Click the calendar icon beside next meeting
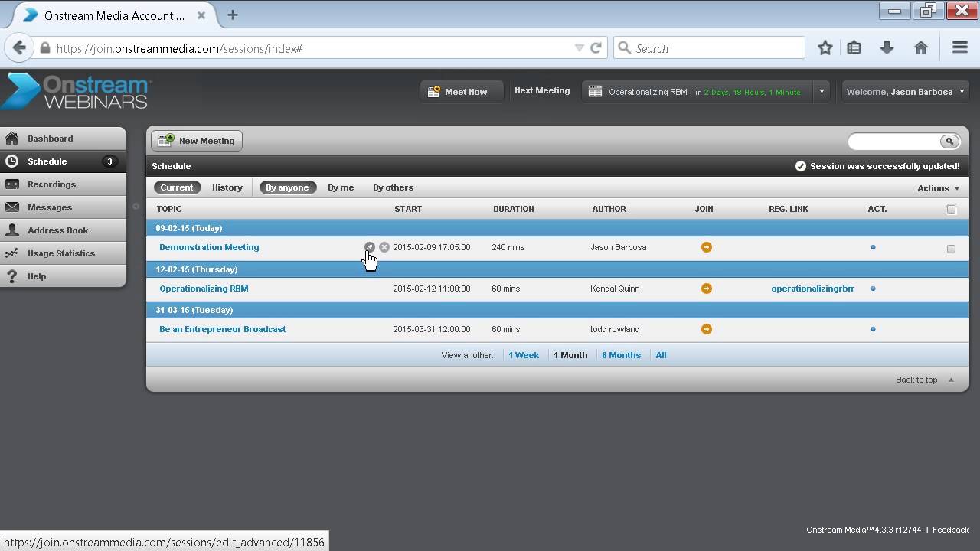The height and width of the screenshot is (551, 980). click(595, 92)
